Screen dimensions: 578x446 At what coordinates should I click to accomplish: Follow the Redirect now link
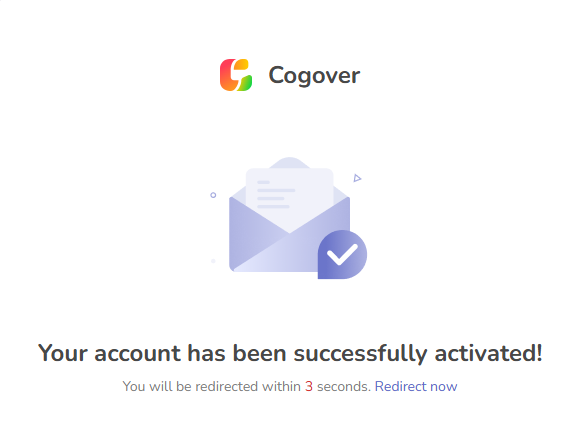click(x=416, y=386)
